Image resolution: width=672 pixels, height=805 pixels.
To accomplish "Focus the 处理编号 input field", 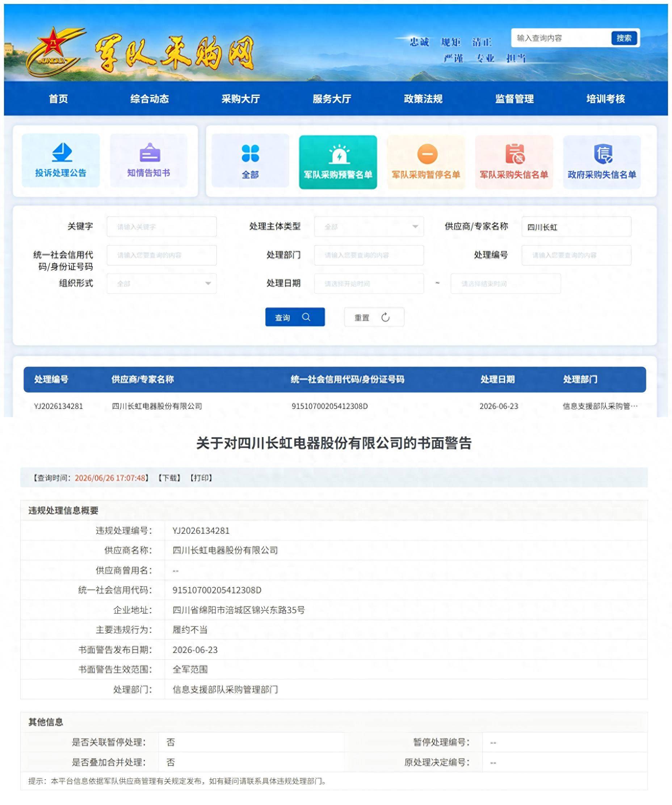I will [576, 255].
